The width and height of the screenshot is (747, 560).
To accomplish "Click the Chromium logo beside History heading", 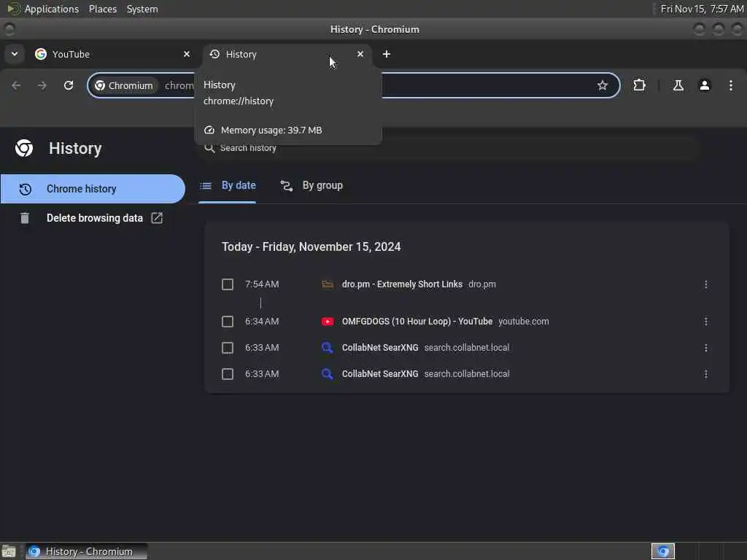I will point(24,148).
